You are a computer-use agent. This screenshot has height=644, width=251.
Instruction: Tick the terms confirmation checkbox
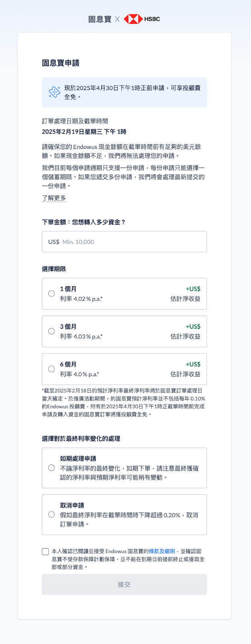(x=45, y=551)
